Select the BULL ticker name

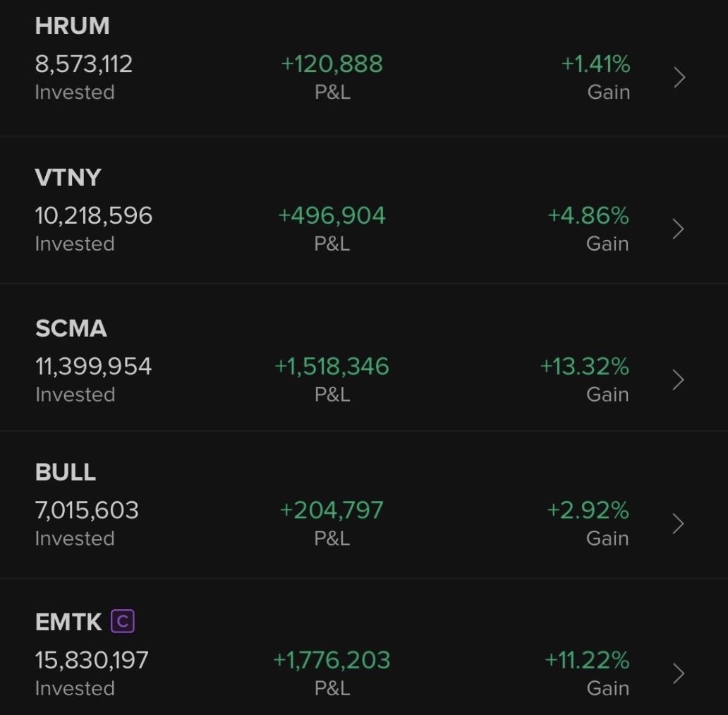click(x=66, y=472)
